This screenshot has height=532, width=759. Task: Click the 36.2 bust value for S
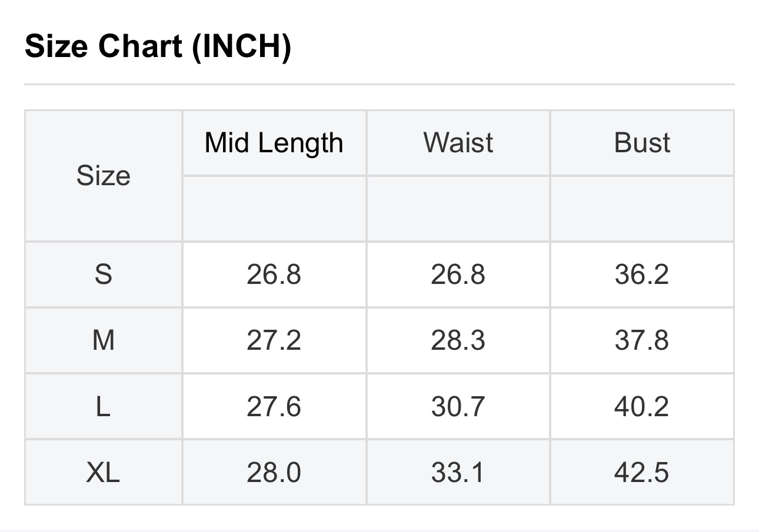642,275
